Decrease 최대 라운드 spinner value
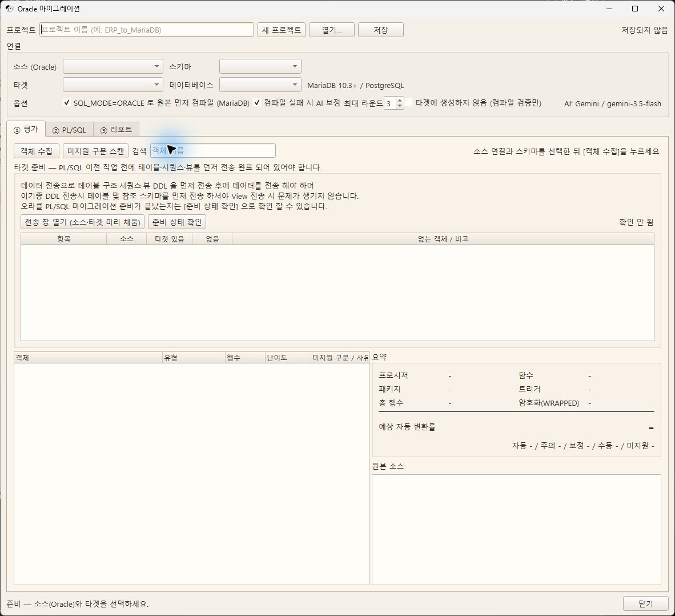 (x=400, y=106)
